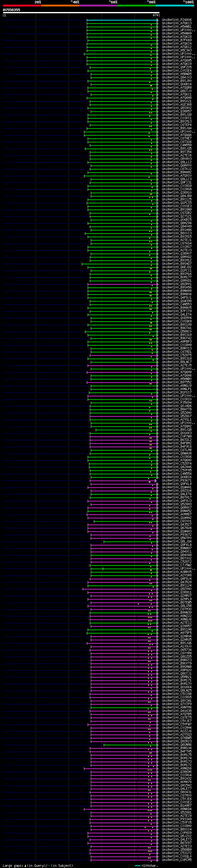The width and height of the screenshot is (197, 868).
Task: Click the green ~80% identity legend bar
Action: 137,6
